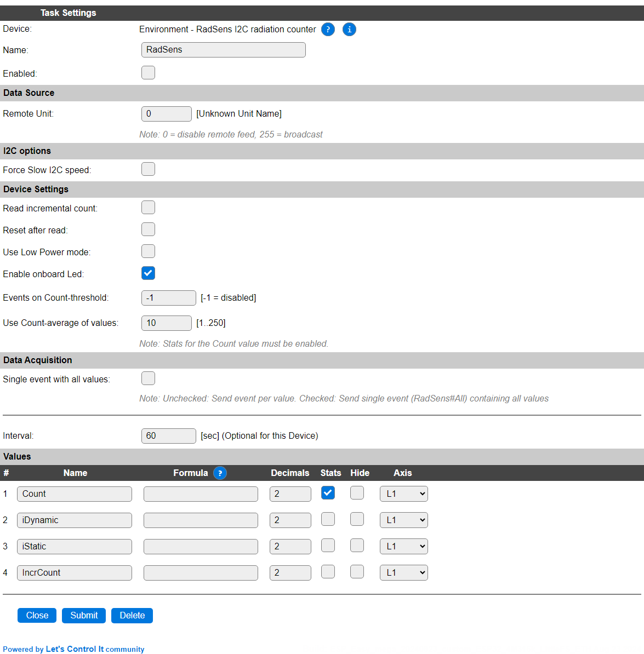Image resolution: width=644 pixels, height=654 pixels.
Task: Expand the Axis dropdown for iStatic
Action: point(403,547)
